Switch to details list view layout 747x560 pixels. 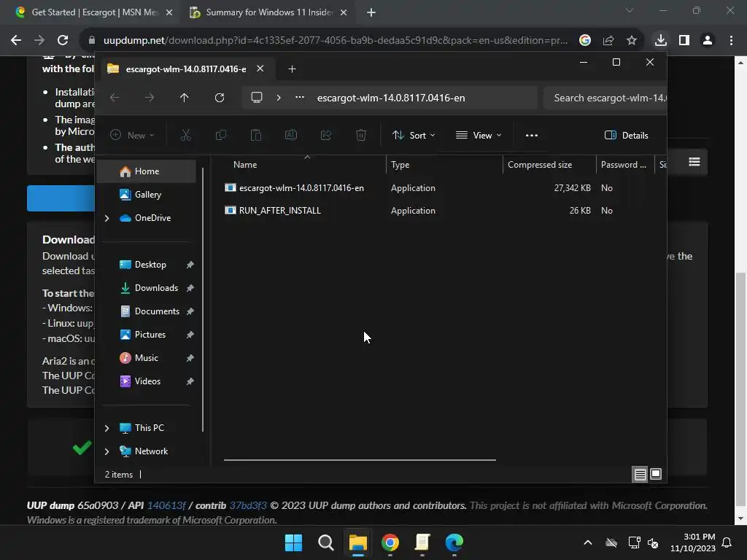(640, 474)
